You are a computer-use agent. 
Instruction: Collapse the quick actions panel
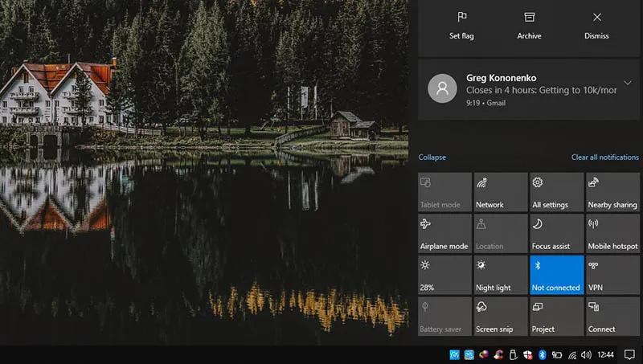tap(432, 157)
